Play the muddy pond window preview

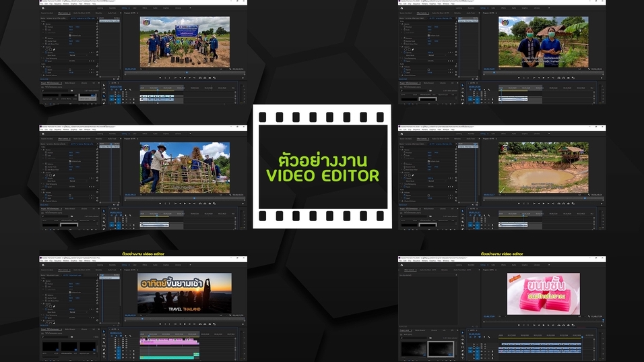(x=544, y=204)
